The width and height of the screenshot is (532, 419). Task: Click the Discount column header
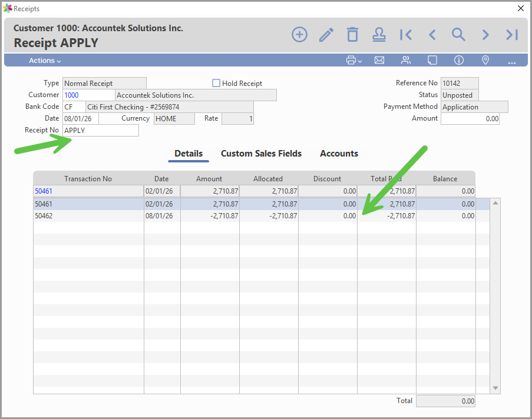(x=327, y=179)
